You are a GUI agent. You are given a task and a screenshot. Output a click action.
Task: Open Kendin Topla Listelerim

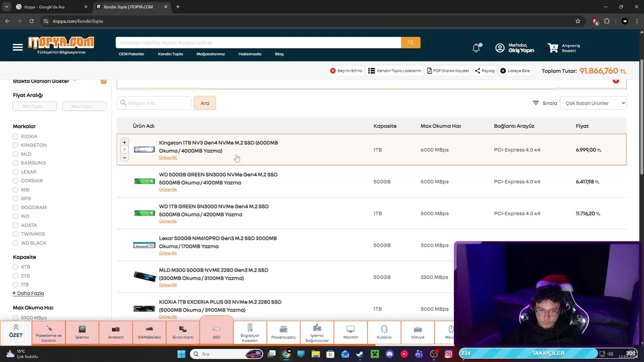pyautogui.click(x=394, y=71)
